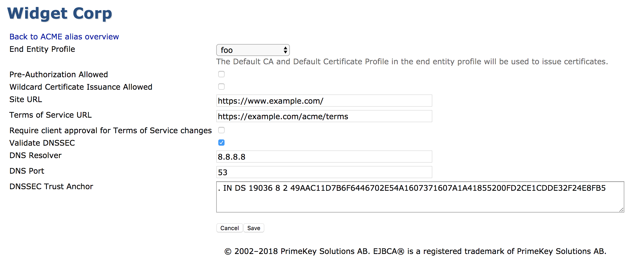644x269 pixels.
Task: Focus the Site URL text field
Action: coord(324,101)
